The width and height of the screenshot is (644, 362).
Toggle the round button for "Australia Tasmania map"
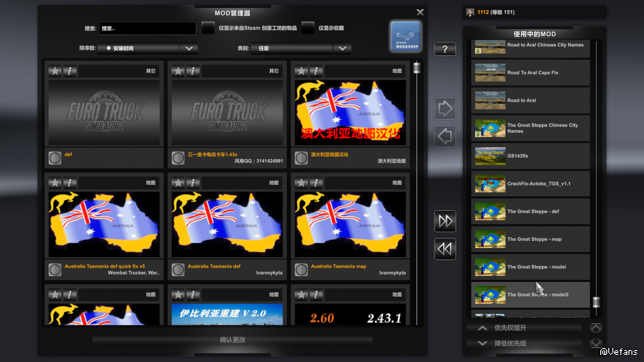click(301, 270)
